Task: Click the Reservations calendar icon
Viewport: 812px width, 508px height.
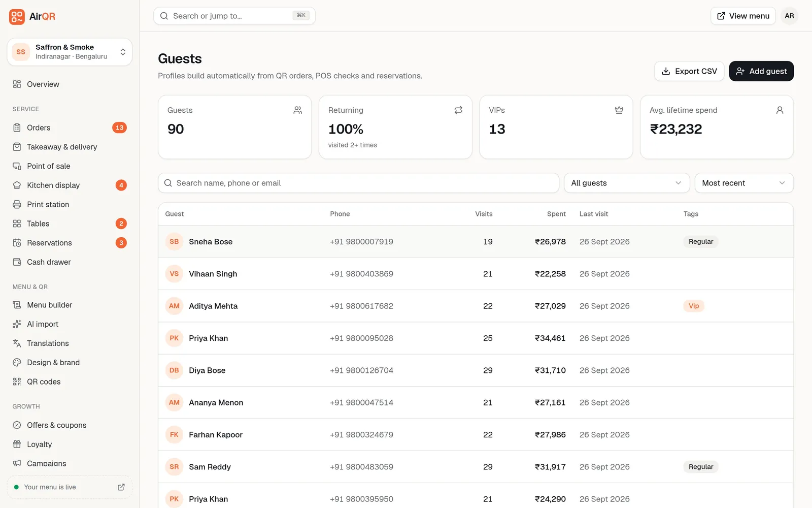Action: pos(17,243)
